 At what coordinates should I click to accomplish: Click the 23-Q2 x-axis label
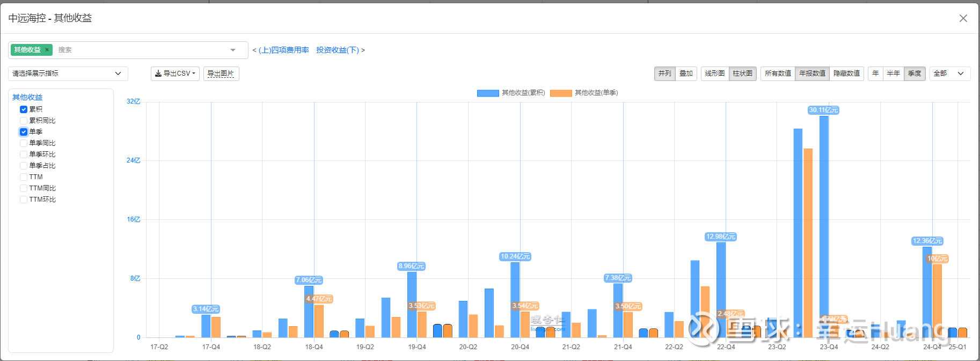777,347
